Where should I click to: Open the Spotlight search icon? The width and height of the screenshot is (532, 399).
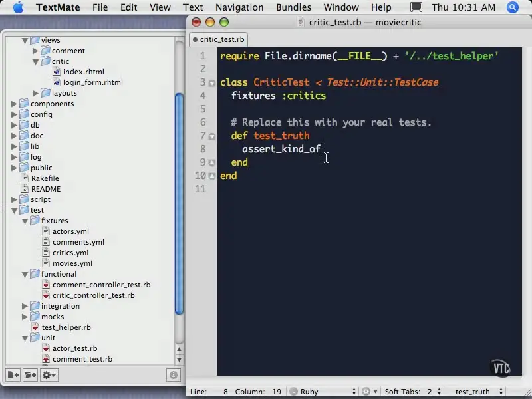512,7
